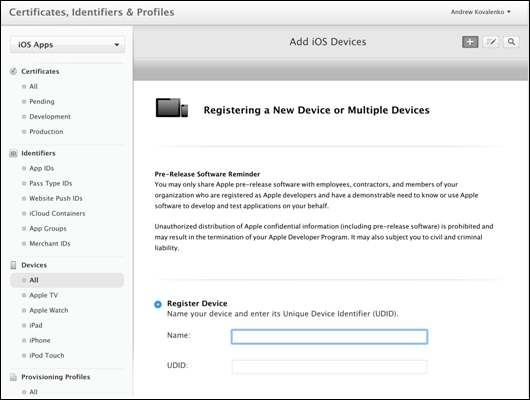The image size is (530, 400).
Task: Click the device Name input field
Action: point(329,337)
